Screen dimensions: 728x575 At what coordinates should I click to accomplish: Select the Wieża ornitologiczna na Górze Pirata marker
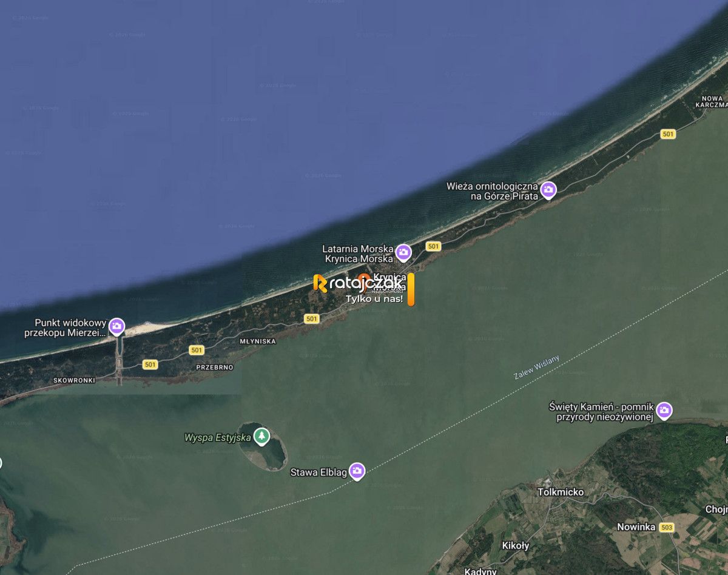(x=548, y=190)
